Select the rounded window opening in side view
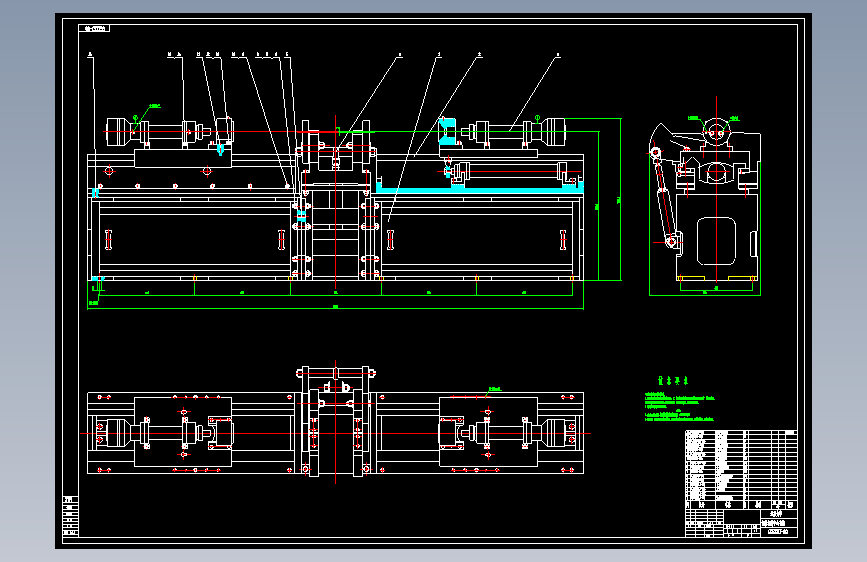The image size is (867, 562). tap(717, 241)
